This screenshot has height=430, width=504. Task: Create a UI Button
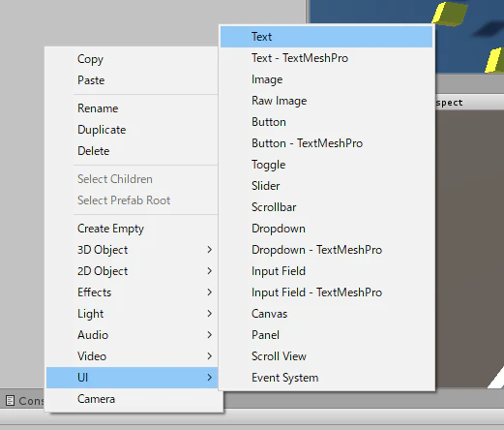coord(326,122)
